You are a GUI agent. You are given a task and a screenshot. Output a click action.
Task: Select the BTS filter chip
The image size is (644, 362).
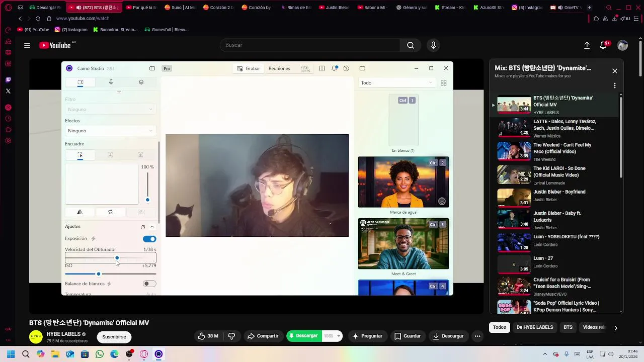tap(568, 327)
